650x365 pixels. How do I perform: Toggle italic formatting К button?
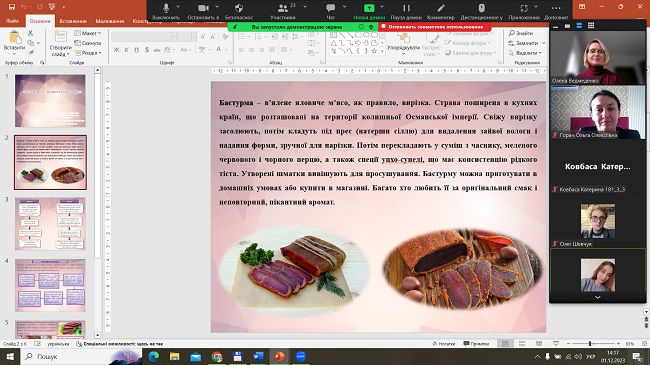pyautogui.click(x=126, y=50)
